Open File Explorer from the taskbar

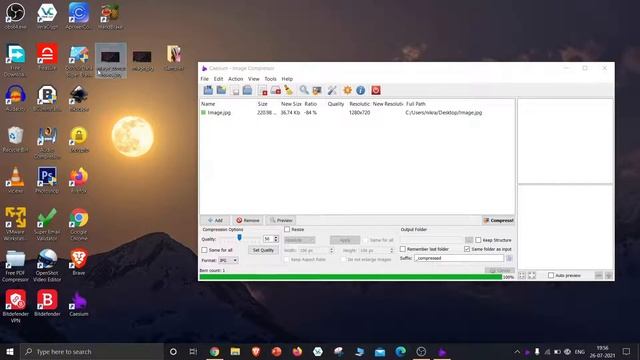click(235, 351)
